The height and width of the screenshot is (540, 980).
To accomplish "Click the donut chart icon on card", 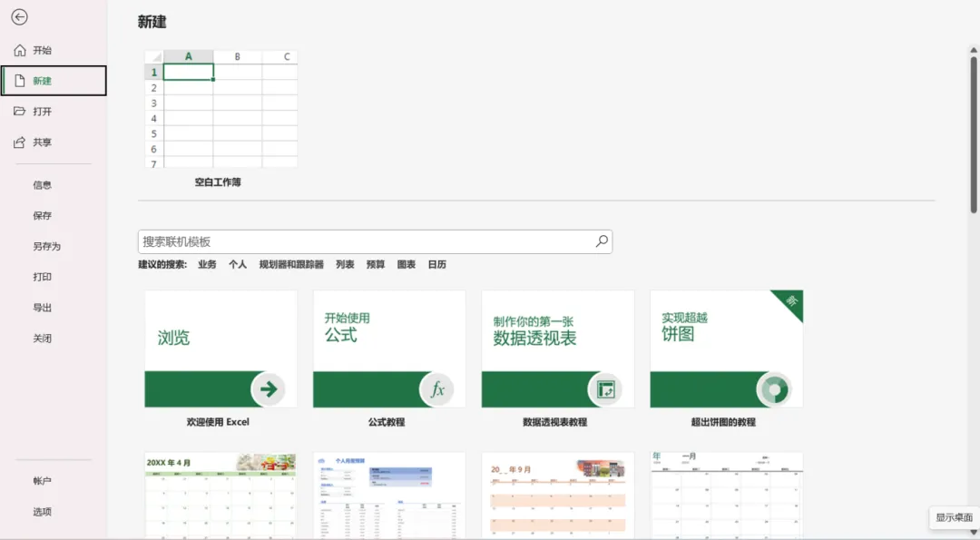I will pos(774,389).
